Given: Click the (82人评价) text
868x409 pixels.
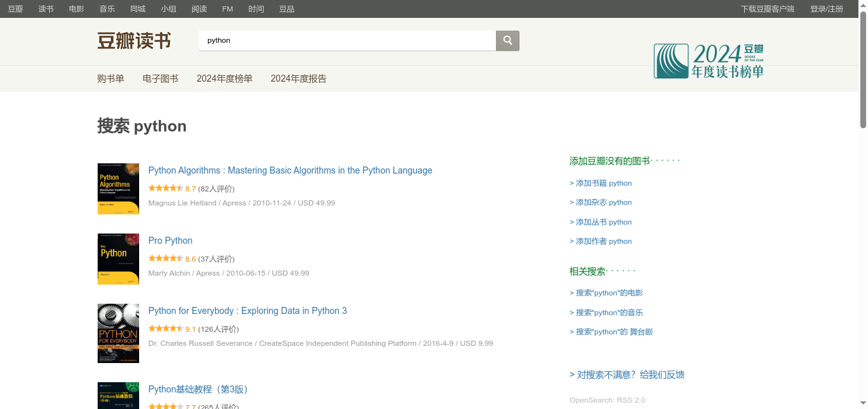Looking at the screenshot, I should 216,189.
